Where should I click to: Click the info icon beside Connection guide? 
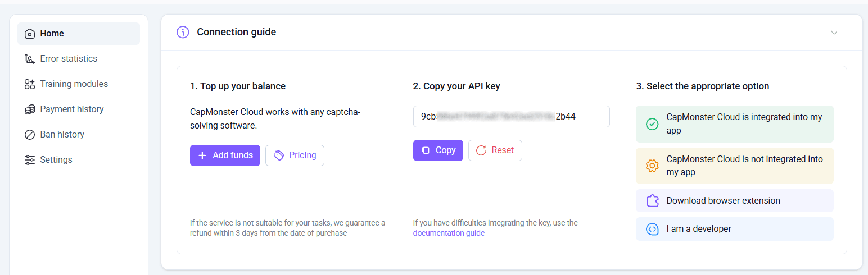(x=183, y=32)
